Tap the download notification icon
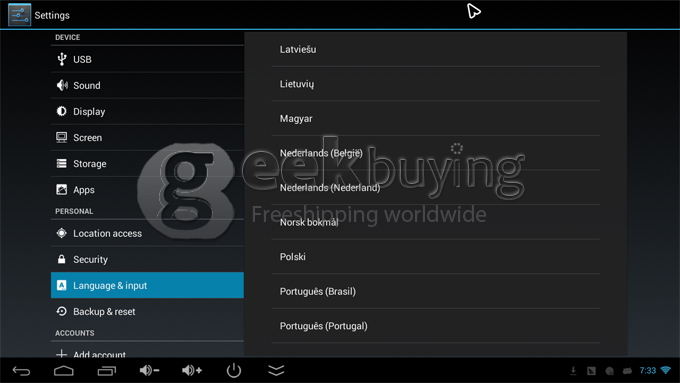This screenshot has height=383, width=680. 573,370
